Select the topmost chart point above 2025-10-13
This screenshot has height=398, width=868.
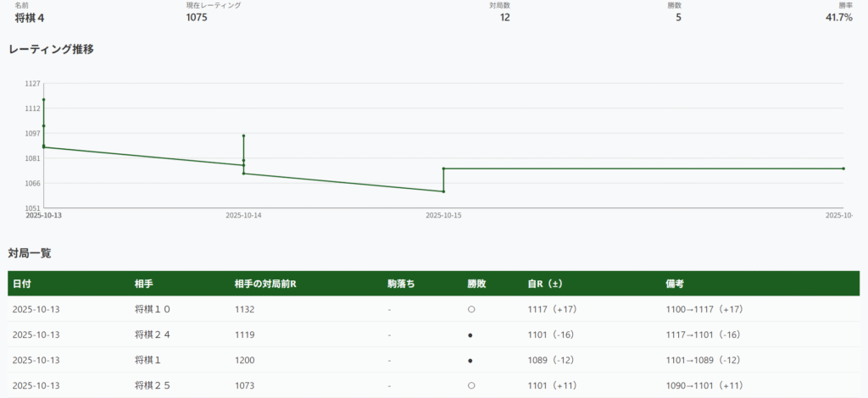(x=43, y=100)
